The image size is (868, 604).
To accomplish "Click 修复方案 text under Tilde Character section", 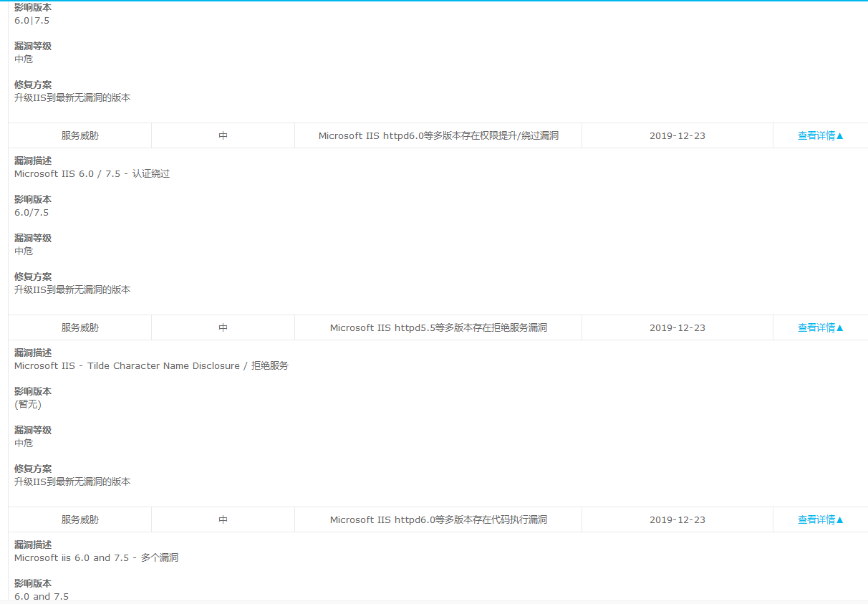I will tap(72, 481).
